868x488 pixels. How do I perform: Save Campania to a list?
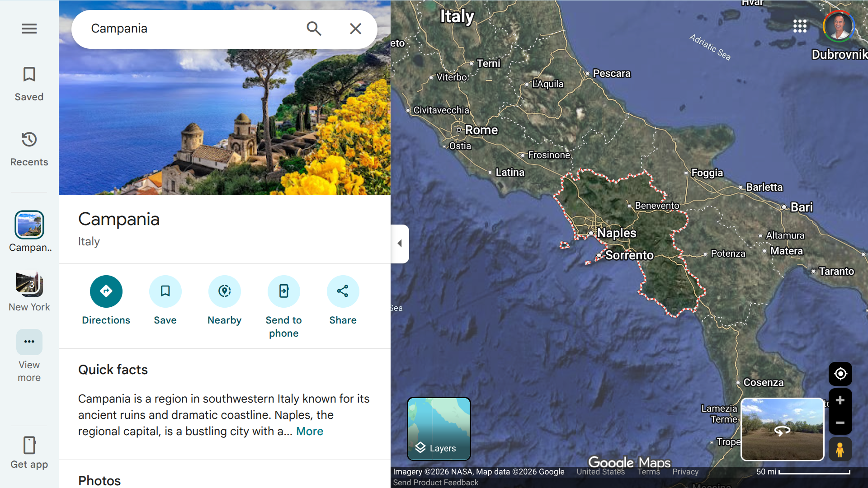coord(165,291)
